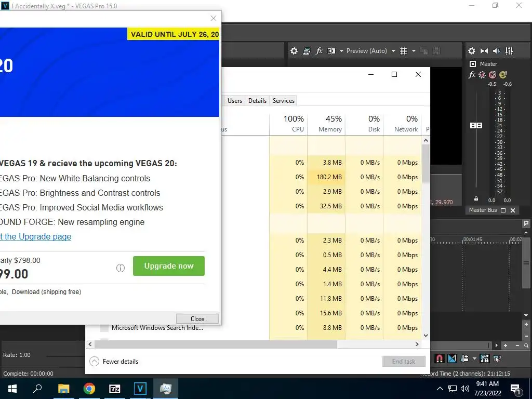Open the Mixing Console icon

[x=509, y=51]
